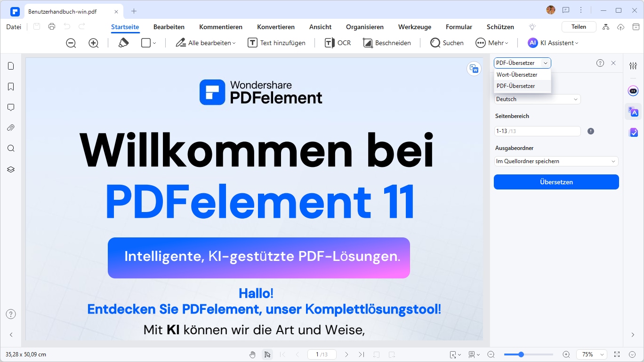Click the Teilen button
This screenshot has width=644, height=362.
coord(579,27)
